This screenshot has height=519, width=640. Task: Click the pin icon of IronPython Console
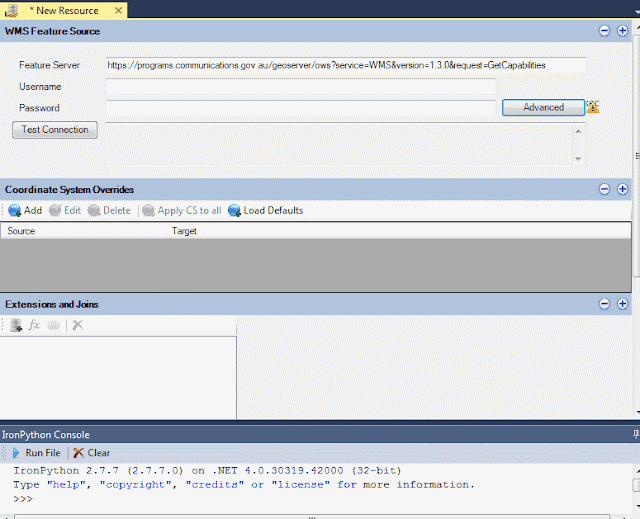click(x=636, y=435)
